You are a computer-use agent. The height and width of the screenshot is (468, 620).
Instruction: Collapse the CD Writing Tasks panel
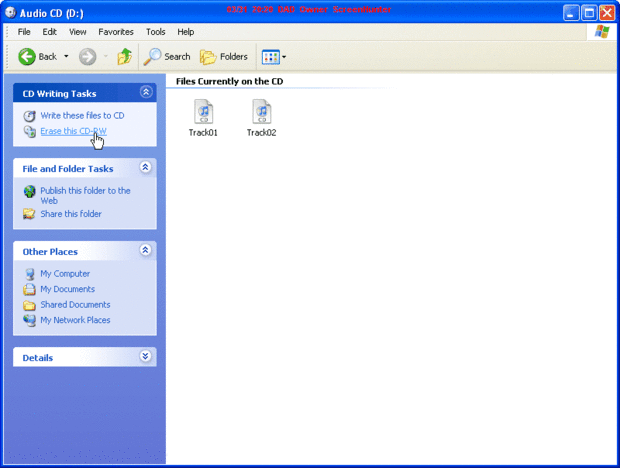pos(146,92)
